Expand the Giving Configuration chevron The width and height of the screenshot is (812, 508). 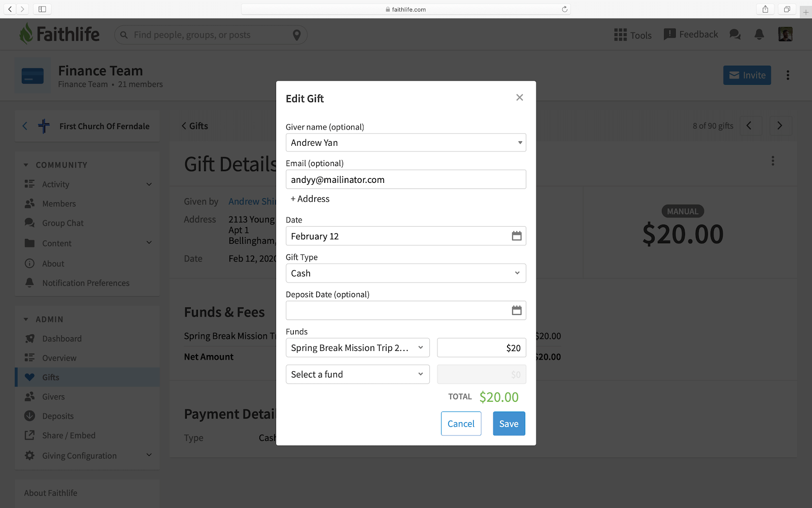(149, 455)
